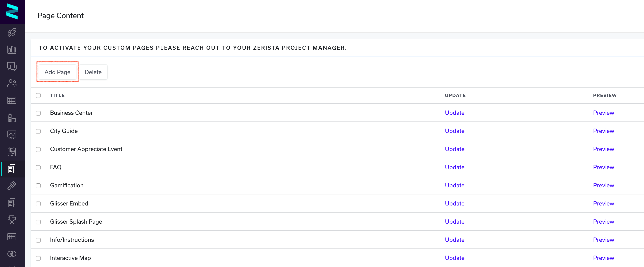The width and height of the screenshot is (644, 267).
Task: Open the trophy gamification icon
Action: (12, 220)
